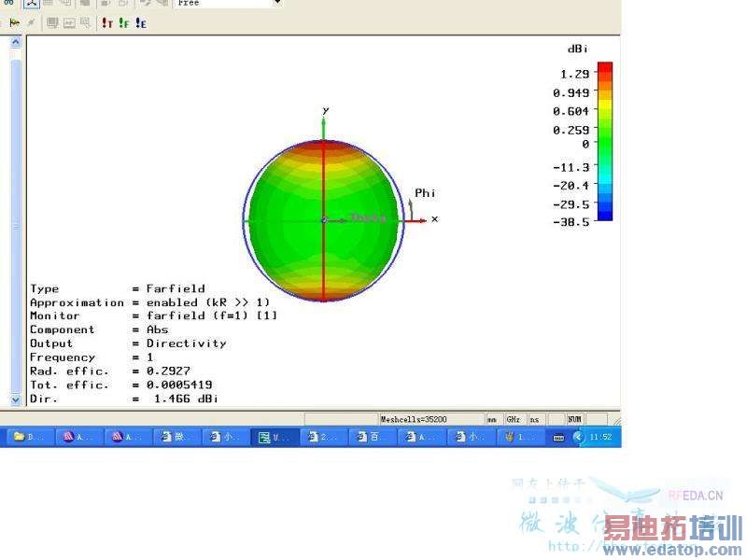Click the red !T transient solver icon
This screenshot has height=560, width=747.
click(107, 22)
